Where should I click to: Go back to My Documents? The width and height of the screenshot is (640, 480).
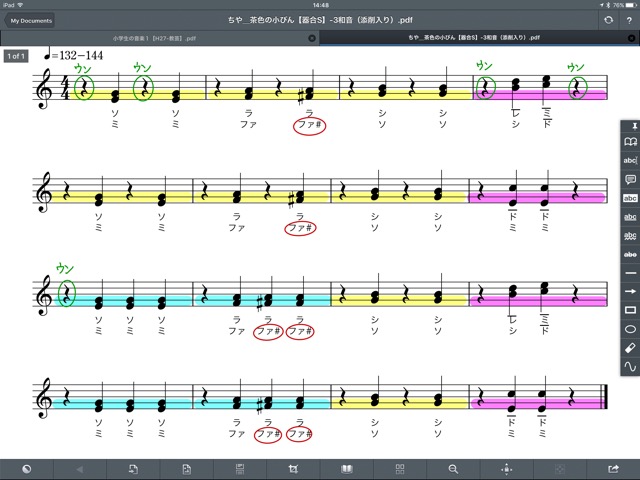click(x=29, y=20)
